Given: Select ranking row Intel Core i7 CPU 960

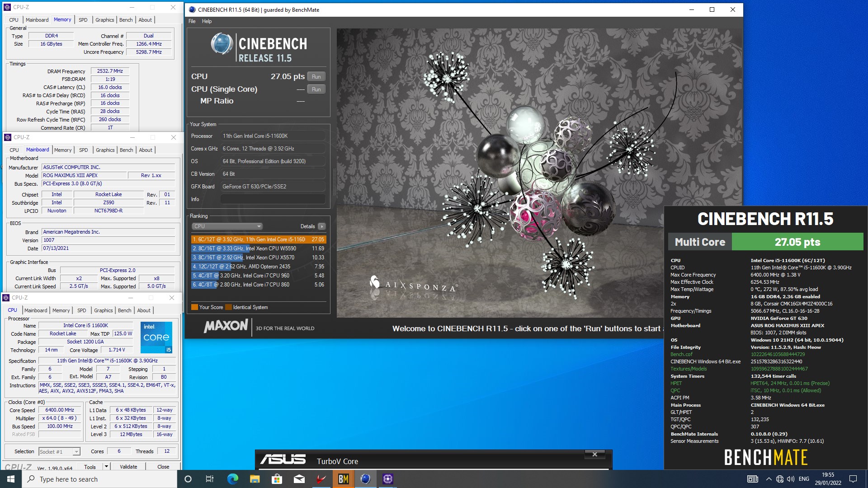Looking at the screenshot, I should tap(259, 276).
